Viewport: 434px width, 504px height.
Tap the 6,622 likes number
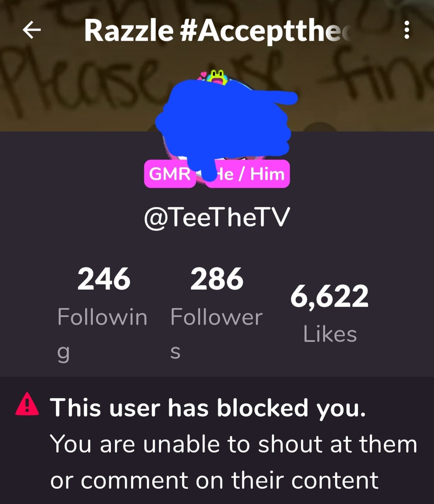pyautogui.click(x=330, y=296)
